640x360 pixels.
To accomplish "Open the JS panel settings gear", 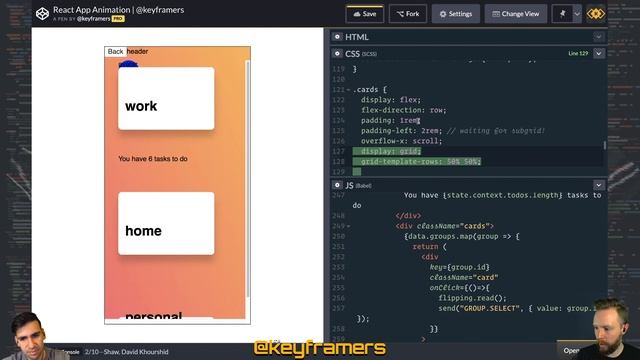I will tap(337, 185).
